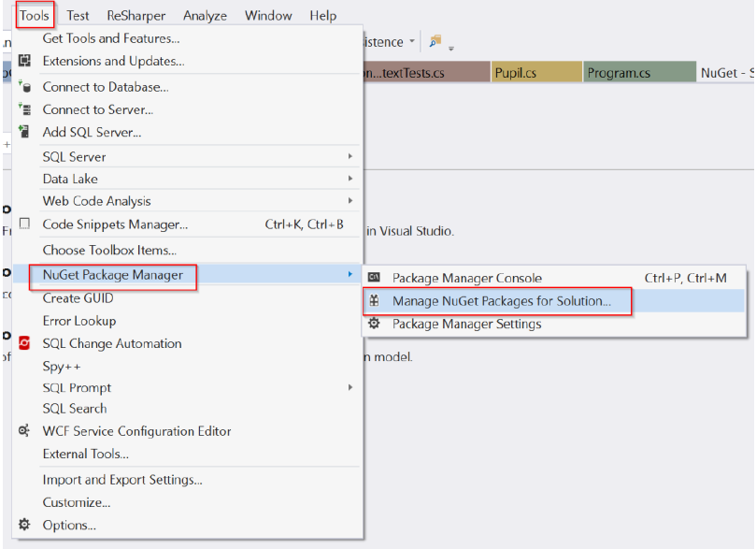Switch to the Pupil.cs tab
The width and height of the screenshot is (756, 549).
pos(536,72)
